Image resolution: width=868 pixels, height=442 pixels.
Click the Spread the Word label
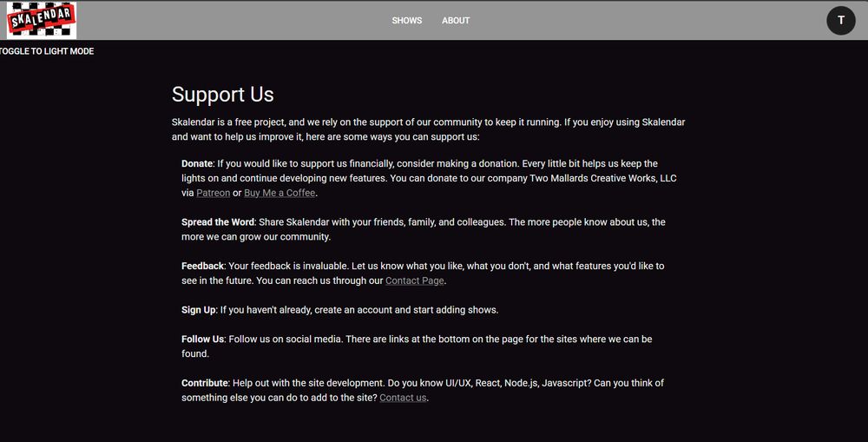(x=218, y=222)
